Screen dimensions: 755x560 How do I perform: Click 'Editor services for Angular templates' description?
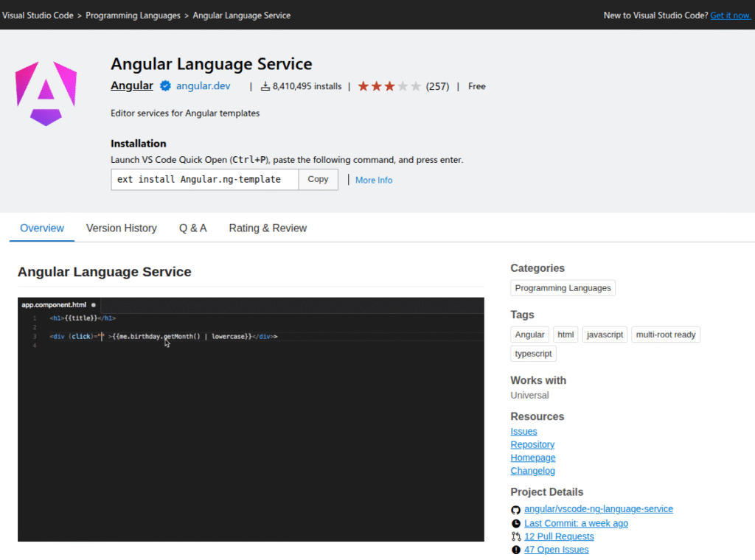[185, 113]
